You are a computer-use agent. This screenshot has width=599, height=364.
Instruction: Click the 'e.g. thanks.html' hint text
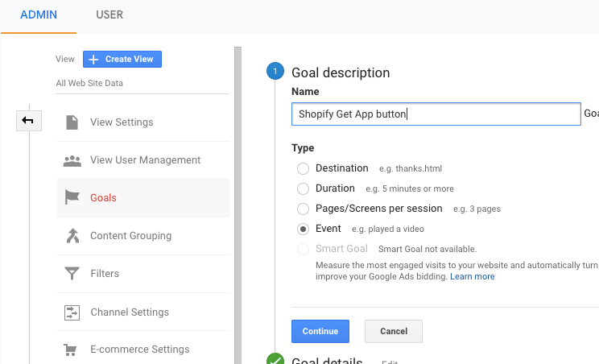(411, 168)
